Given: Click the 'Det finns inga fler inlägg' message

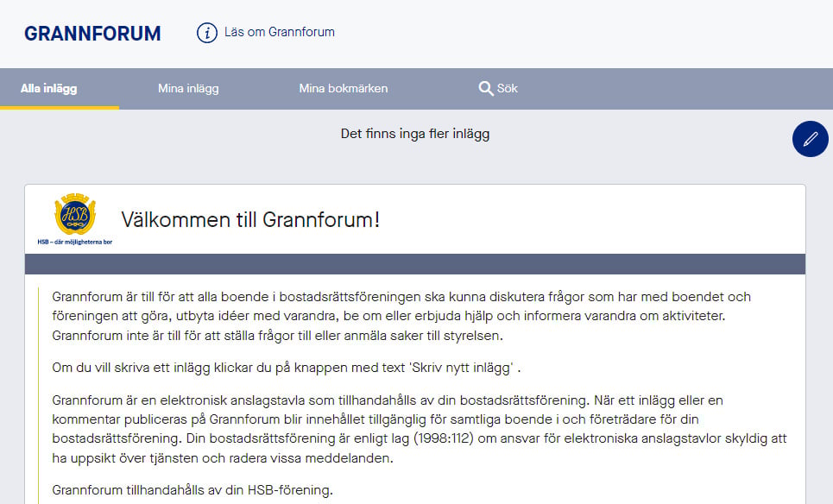Looking at the screenshot, I should pos(415,134).
